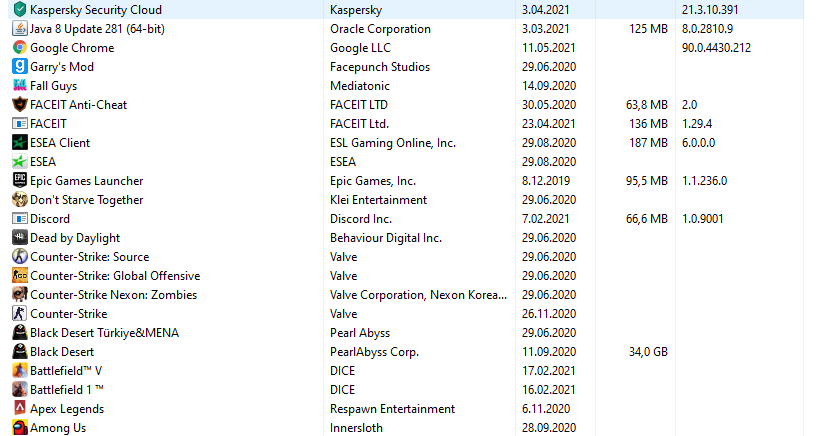Click publisher Google LLC
Viewport: 819px width, 436px height.
click(360, 48)
